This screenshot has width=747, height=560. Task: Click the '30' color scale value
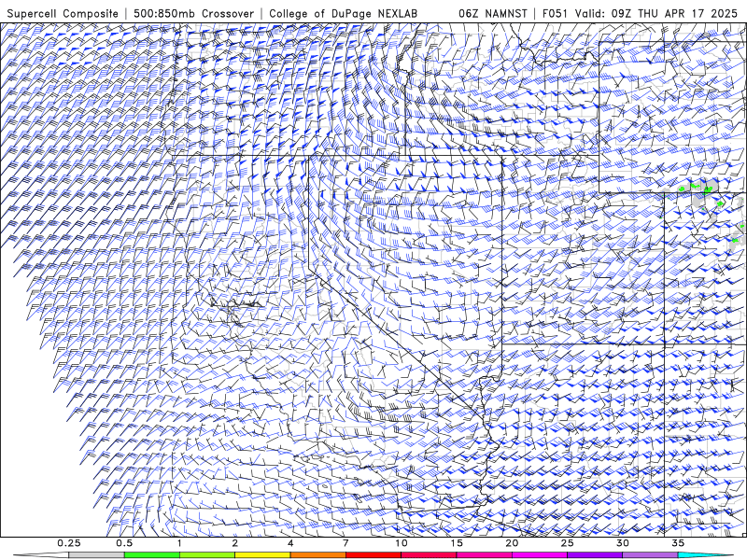pyautogui.click(x=622, y=543)
